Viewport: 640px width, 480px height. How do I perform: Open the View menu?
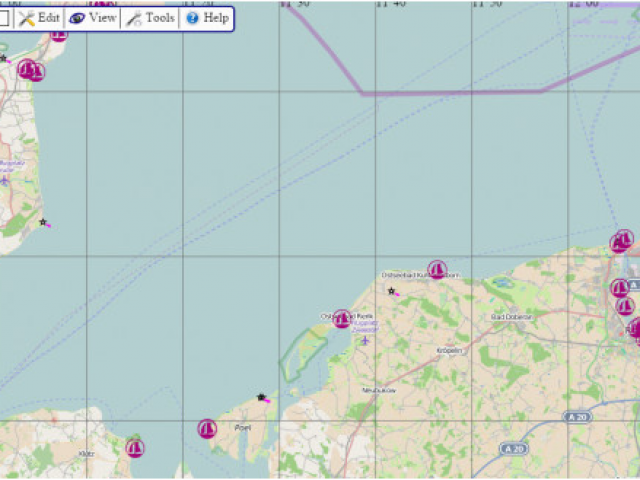(92, 18)
